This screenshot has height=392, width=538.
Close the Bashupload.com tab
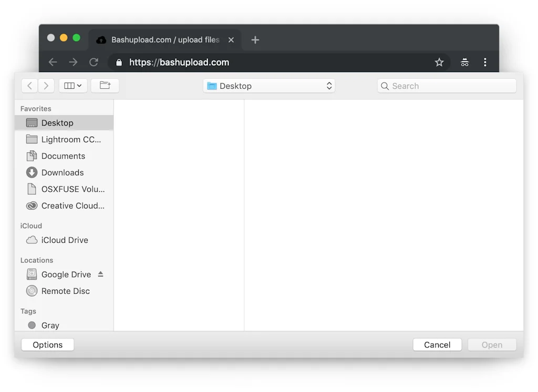tap(231, 40)
